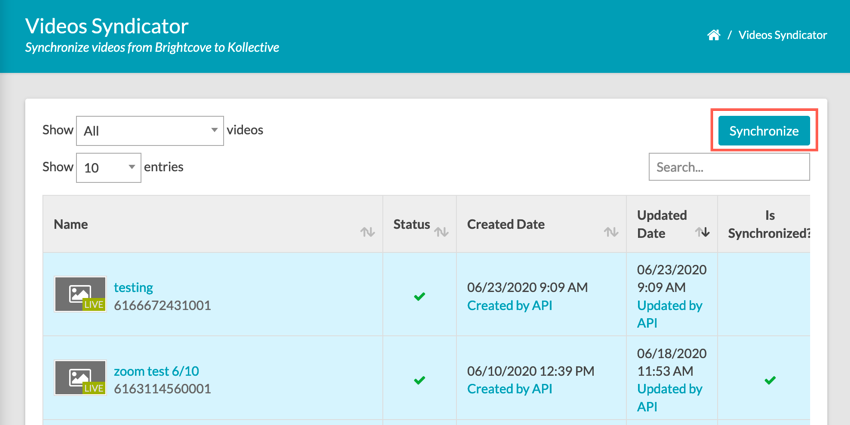
Task: Open the video filter 'All' dropdown
Action: (149, 131)
